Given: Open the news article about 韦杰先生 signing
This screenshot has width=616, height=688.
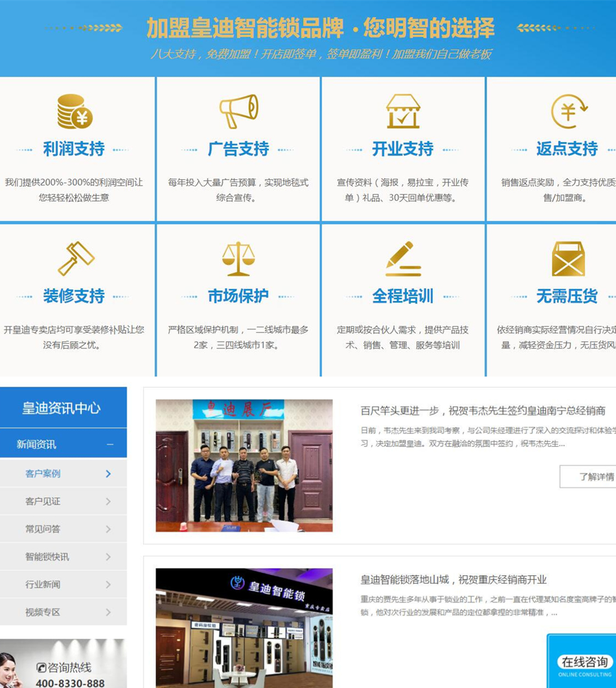Looking at the screenshot, I should click(481, 411).
